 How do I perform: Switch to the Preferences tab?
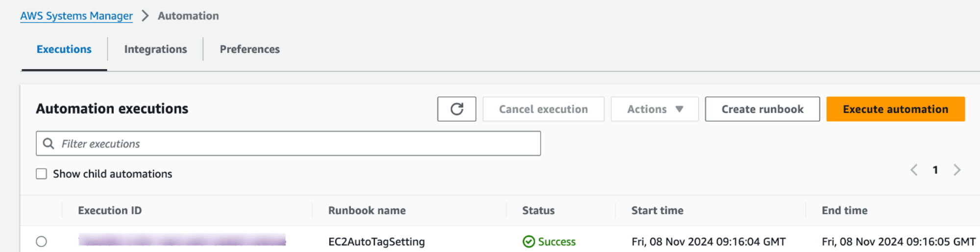tap(249, 49)
